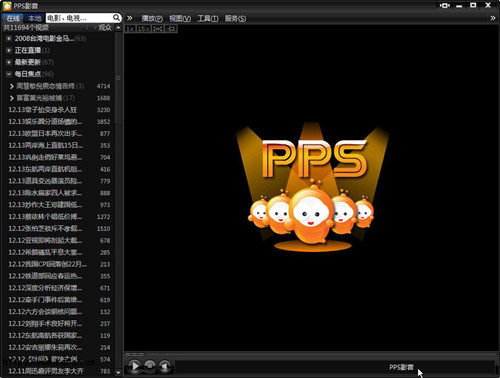Select the 12.12 video with 574 viewers
The image size is (500, 378).
(x=59, y=359)
